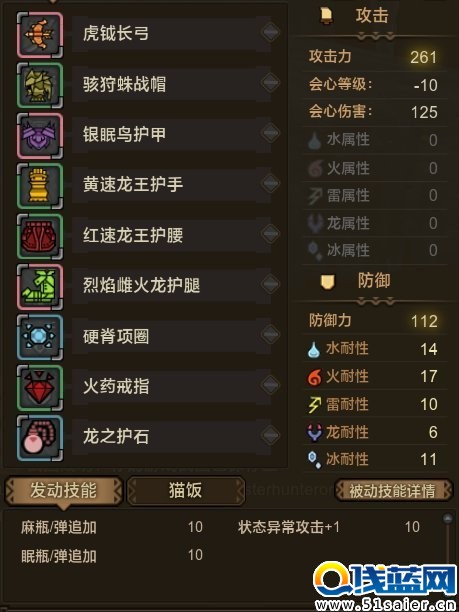Open 被动技能详情 passive skill details
Image resolution: width=459 pixels, height=612 pixels.
pos(393,491)
